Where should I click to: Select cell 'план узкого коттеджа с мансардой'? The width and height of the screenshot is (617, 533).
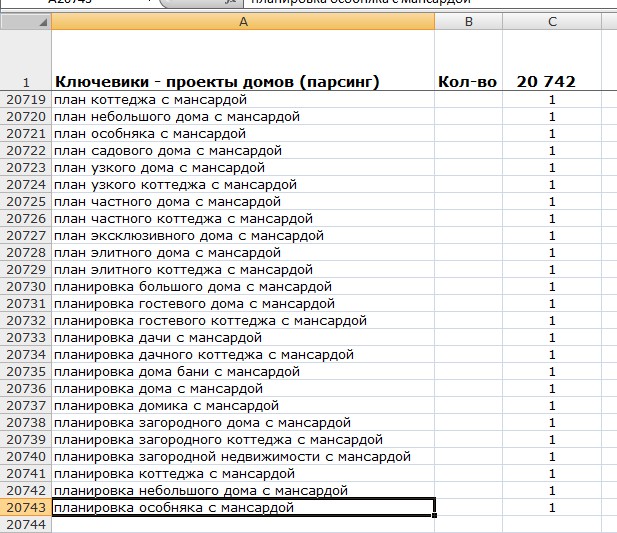[243, 184]
